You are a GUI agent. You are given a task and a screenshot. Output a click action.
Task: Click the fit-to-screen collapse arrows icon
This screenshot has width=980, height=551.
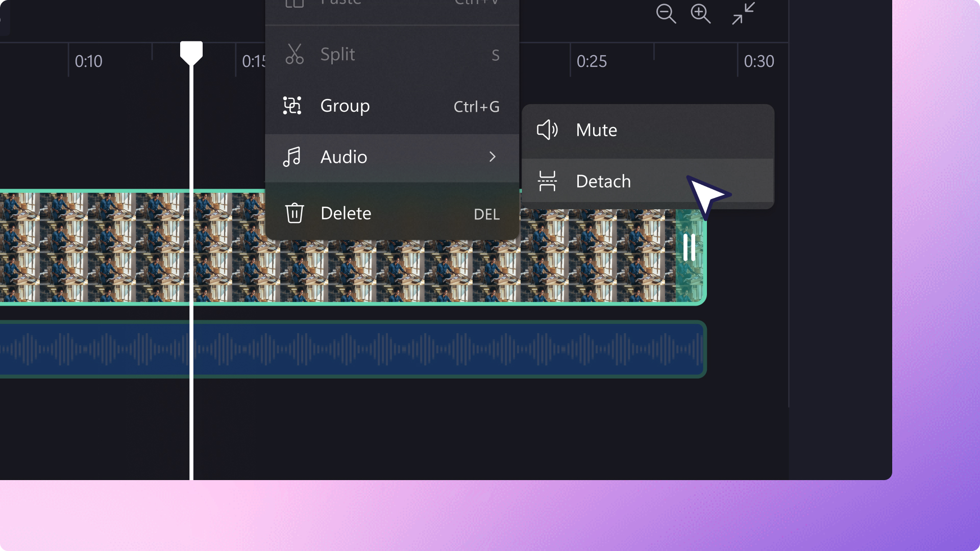743,14
